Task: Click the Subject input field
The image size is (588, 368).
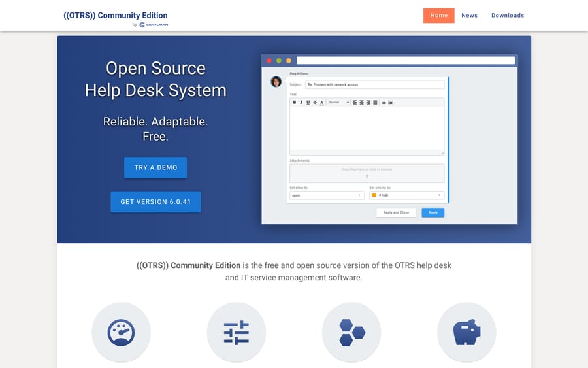Action: (x=374, y=85)
